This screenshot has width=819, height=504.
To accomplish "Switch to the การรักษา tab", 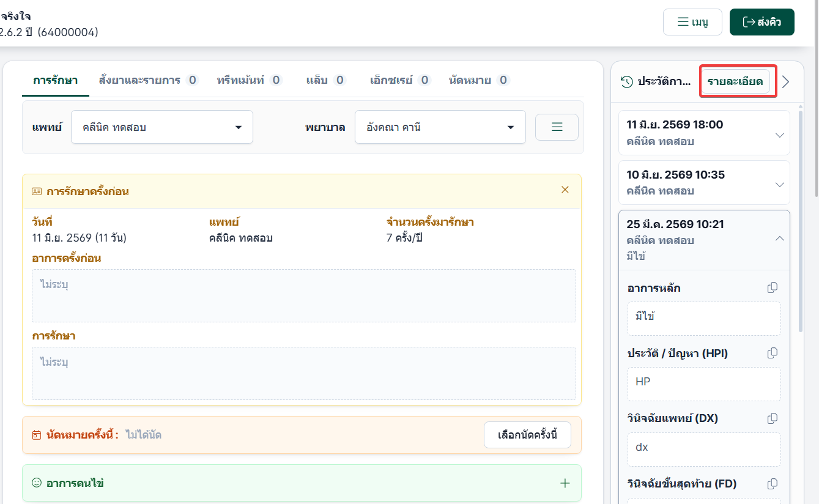I will click(x=55, y=80).
